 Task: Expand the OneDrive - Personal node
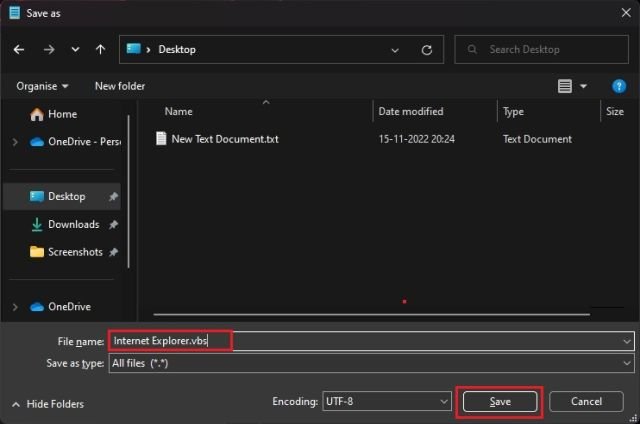click(x=15, y=142)
